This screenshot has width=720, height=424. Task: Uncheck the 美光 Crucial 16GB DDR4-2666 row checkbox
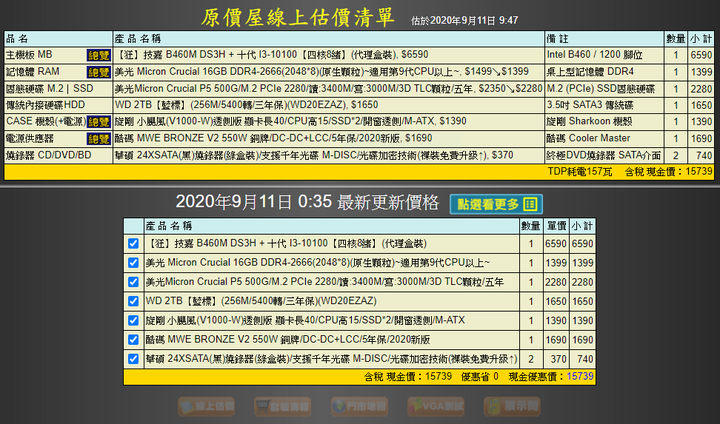(133, 263)
